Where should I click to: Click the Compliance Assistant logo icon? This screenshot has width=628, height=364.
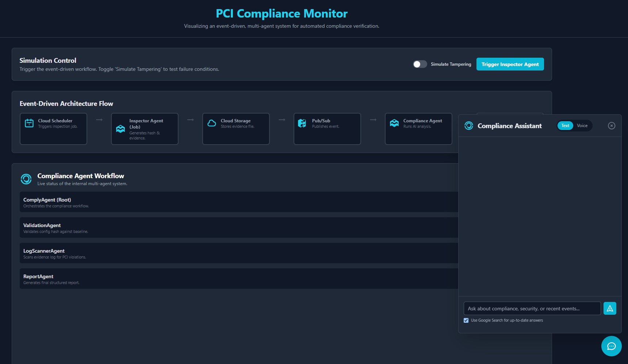469,126
